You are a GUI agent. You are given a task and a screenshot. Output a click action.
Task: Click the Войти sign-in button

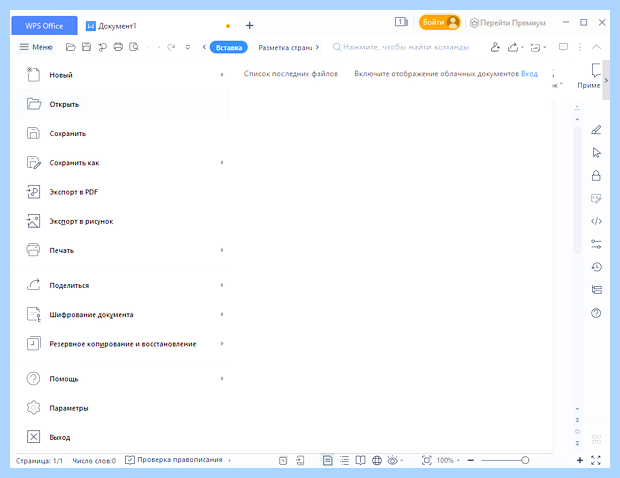tap(440, 22)
